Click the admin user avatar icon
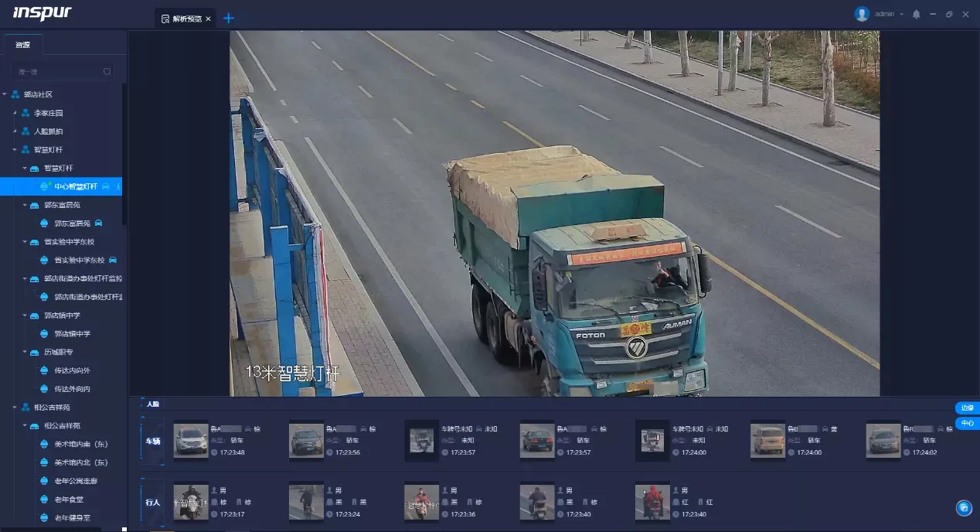Image resolution: width=980 pixels, height=532 pixels. coord(862,14)
